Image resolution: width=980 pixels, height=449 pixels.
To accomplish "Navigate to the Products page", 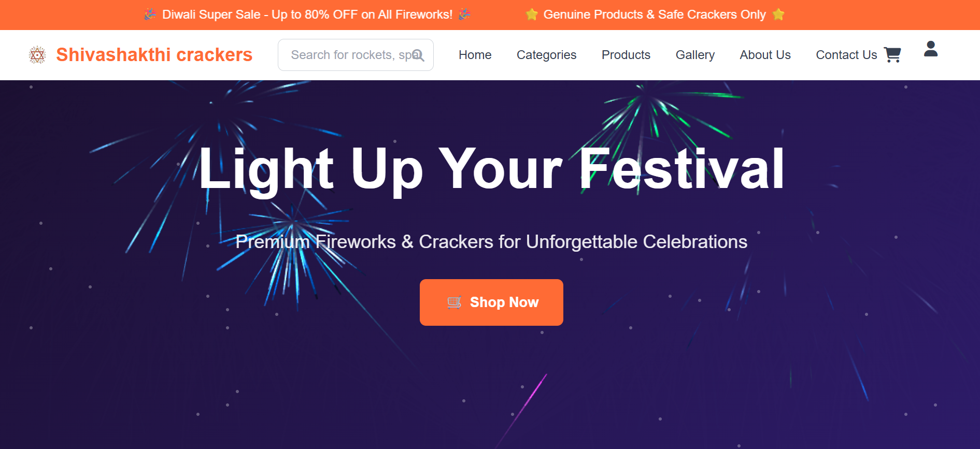I will click(x=626, y=55).
